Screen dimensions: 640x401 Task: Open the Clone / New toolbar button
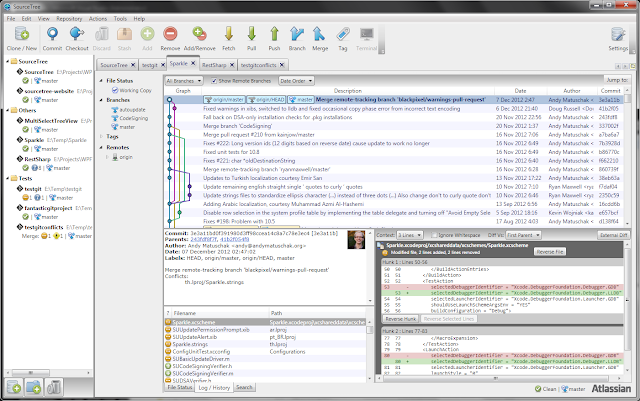tap(22, 39)
